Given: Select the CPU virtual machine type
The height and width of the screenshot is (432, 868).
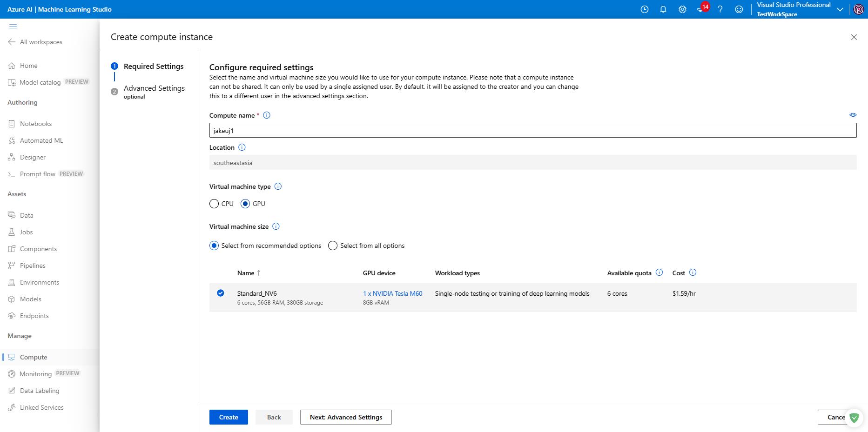Looking at the screenshot, I should [214, 204].
